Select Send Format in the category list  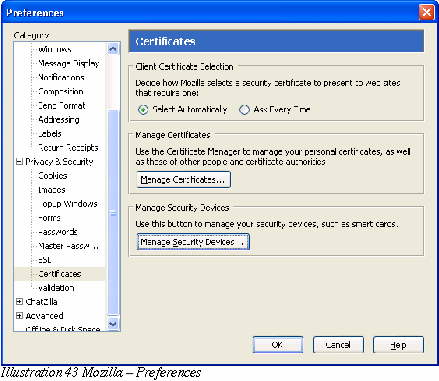tap(62, 106)
